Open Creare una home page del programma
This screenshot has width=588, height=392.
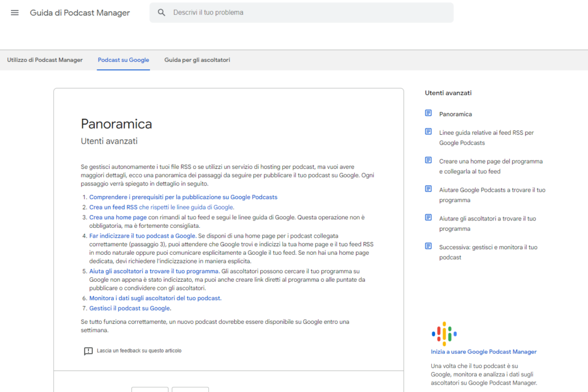pyautogui.click(x=491, y=166)
